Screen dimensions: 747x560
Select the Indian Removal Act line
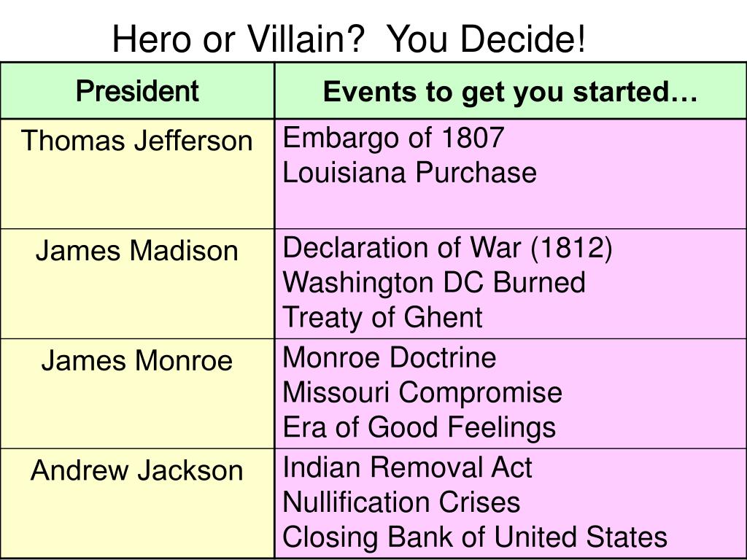pos(408,467)
